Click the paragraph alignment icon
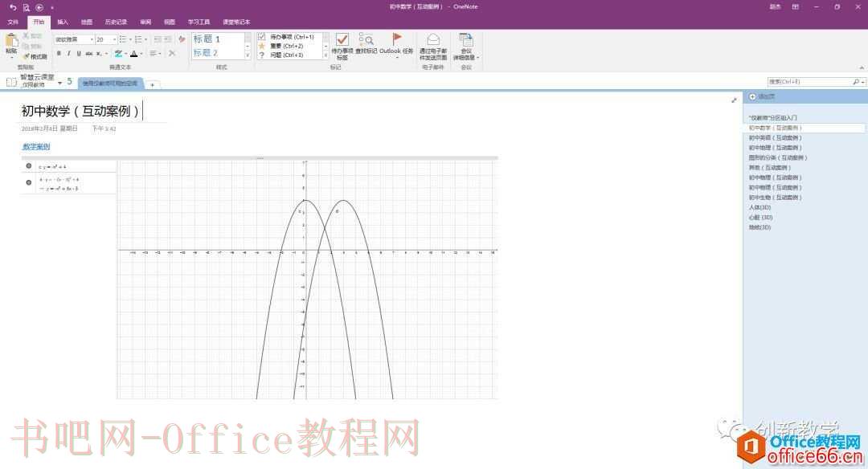 tap(154, 54)
